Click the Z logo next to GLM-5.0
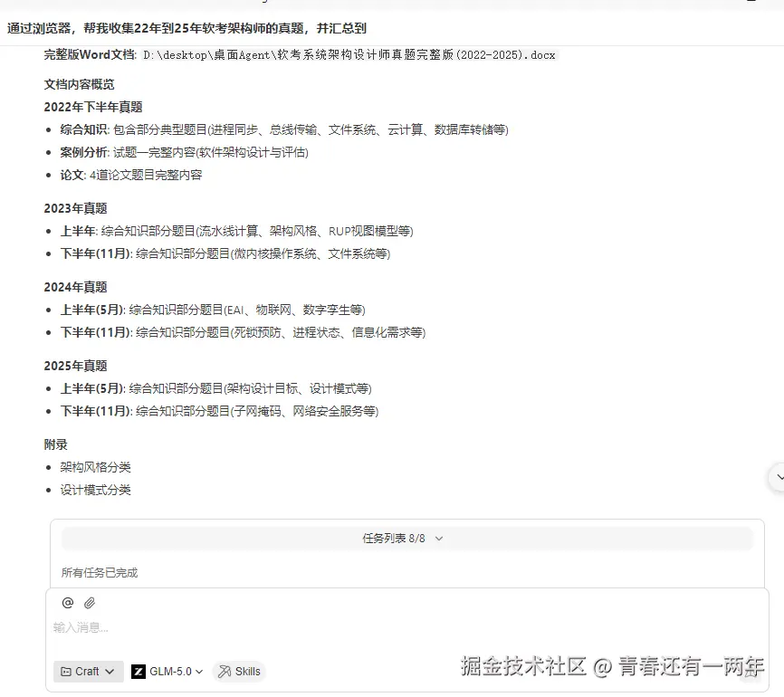This screenshot has height=697, width=784. (139, 671)
